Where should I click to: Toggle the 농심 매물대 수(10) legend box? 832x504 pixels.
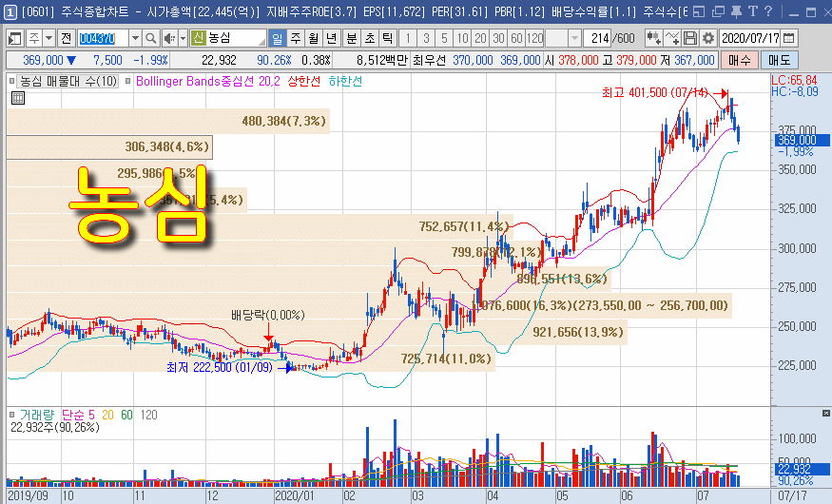(x=11, y=81)
